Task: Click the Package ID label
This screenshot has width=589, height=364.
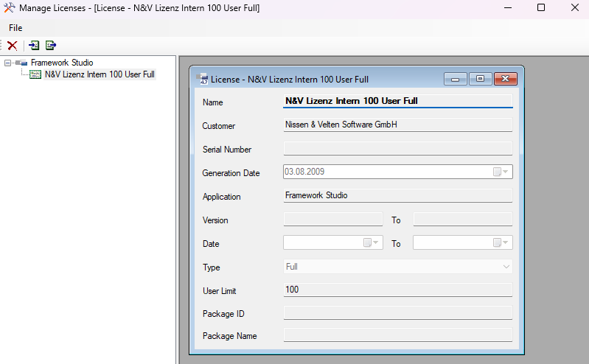Action: click(x=223, y=314)
